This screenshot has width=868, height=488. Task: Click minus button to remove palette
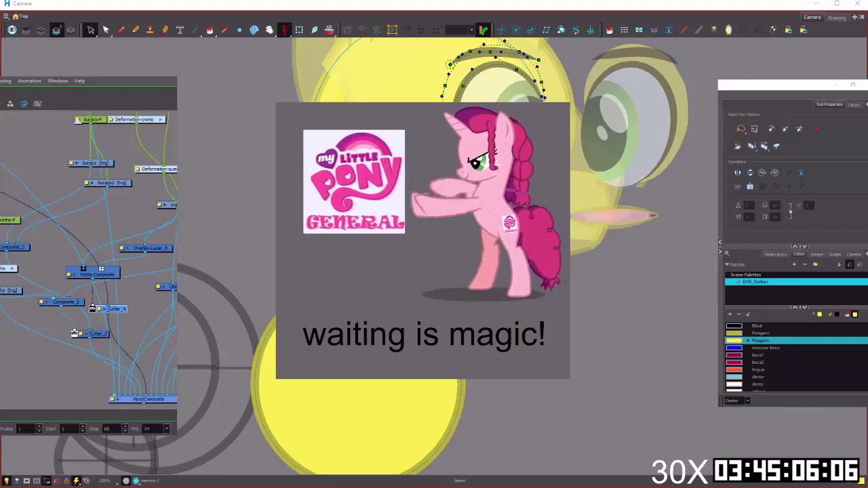pos(804,264)
